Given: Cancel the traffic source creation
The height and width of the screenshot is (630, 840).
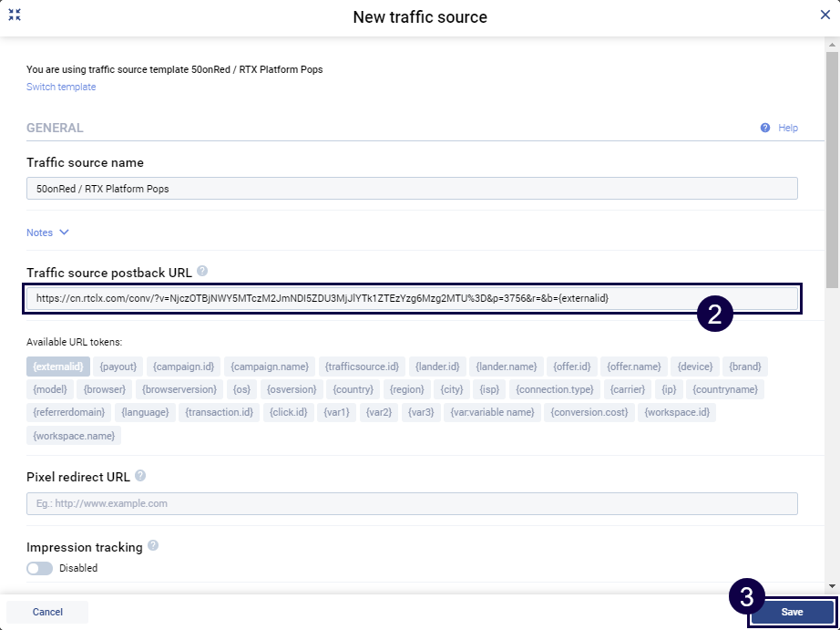Looking at the screenshot, I should (x=47, y=612).
